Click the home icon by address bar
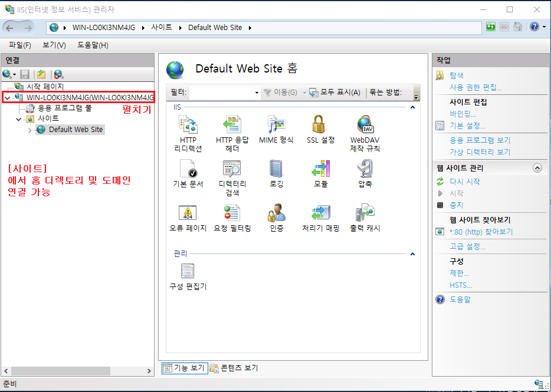This screenshot has width=551, height=392. pyautogui.click(x=517, y=27)
